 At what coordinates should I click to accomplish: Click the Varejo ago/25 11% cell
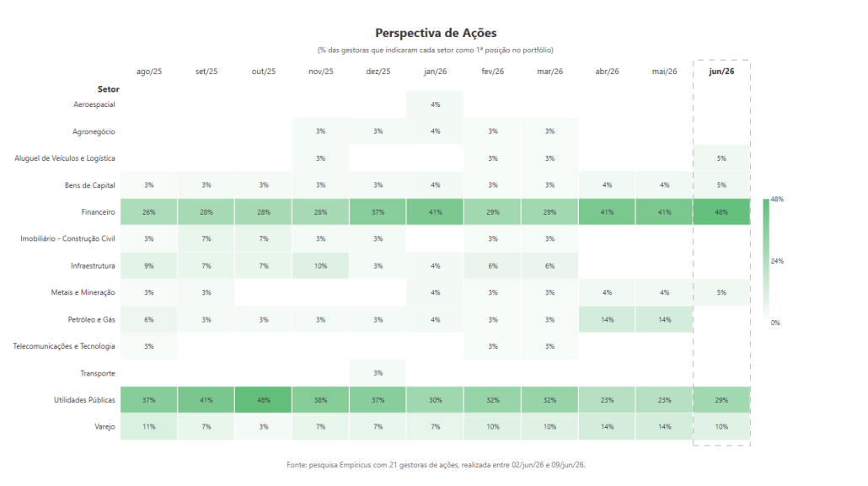149,427
